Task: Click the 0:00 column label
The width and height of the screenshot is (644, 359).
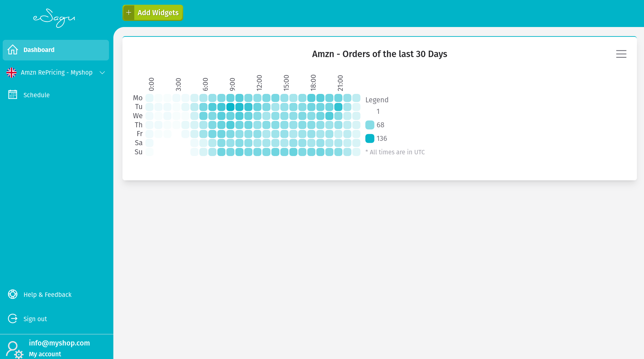Action: click(x=151, y=84)
